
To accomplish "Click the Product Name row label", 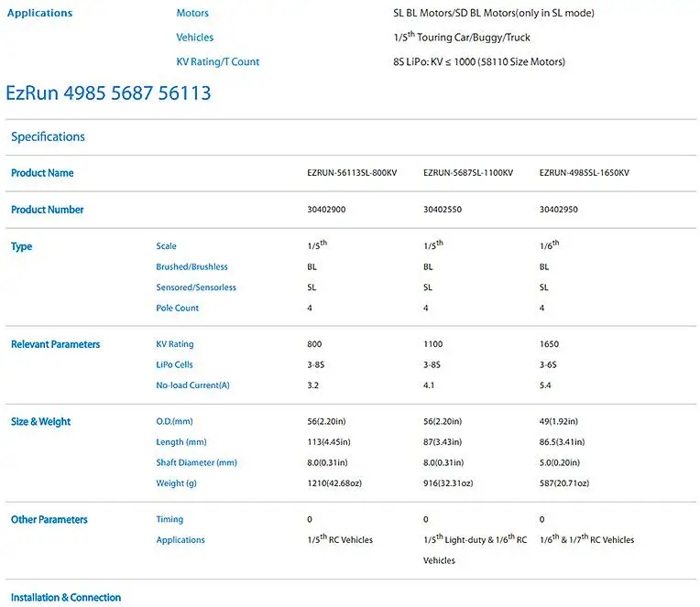I will click(x=42, y=173).
